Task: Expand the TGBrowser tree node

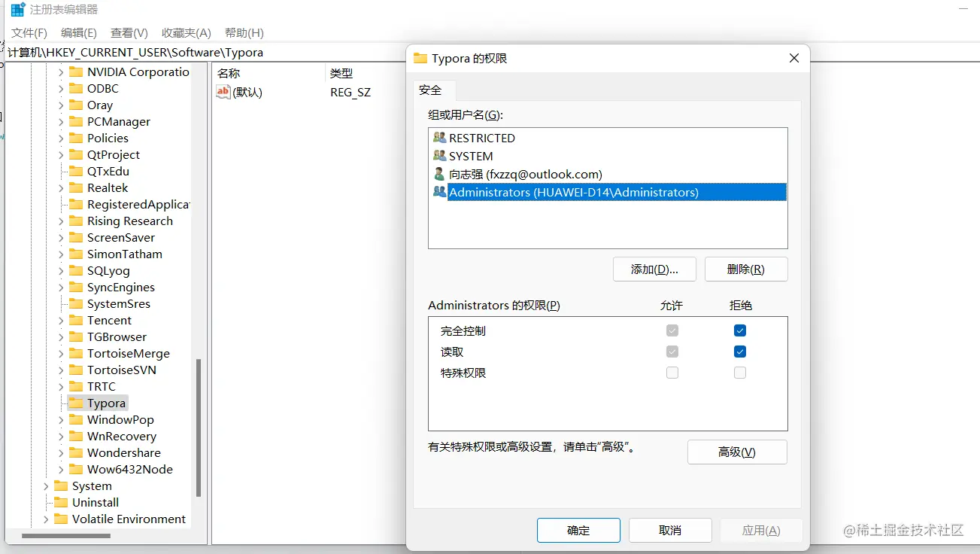Action: 61,336
